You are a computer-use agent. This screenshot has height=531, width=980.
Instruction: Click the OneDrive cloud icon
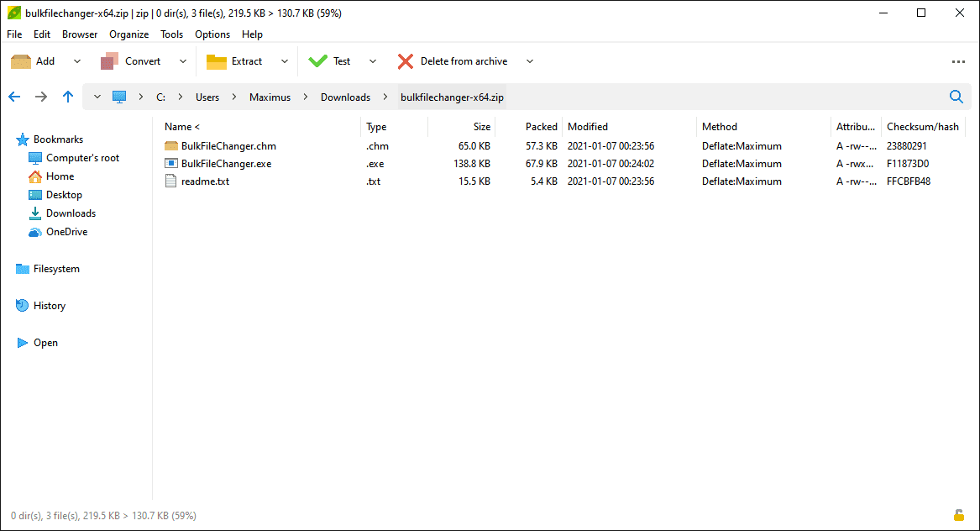pos(35,232)
